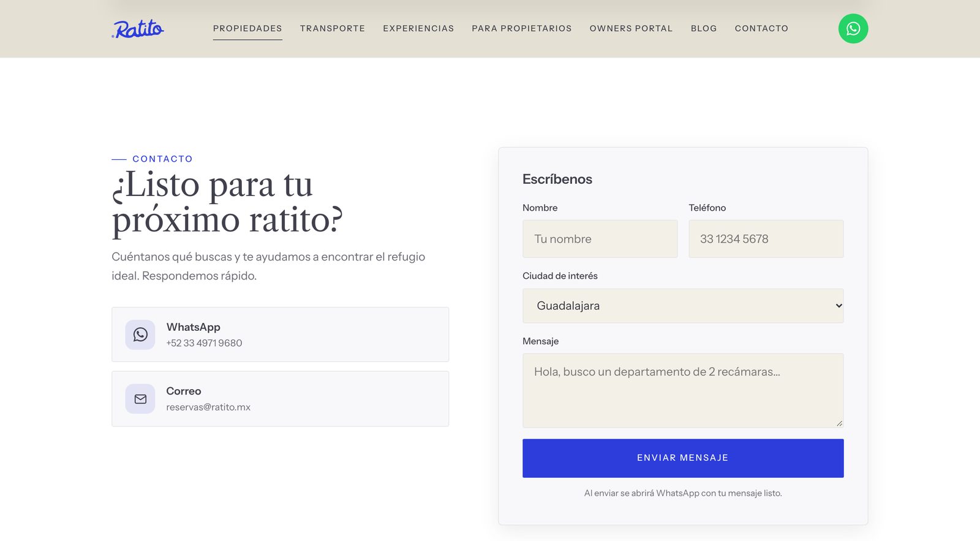Grab the Mensaje textarea resize handle
This screenshot has height=541, width=980.
(x=839, y=423)
